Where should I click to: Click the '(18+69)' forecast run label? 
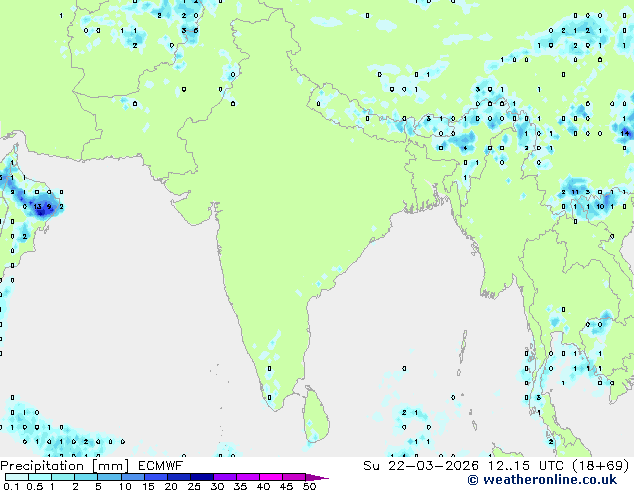600,466
